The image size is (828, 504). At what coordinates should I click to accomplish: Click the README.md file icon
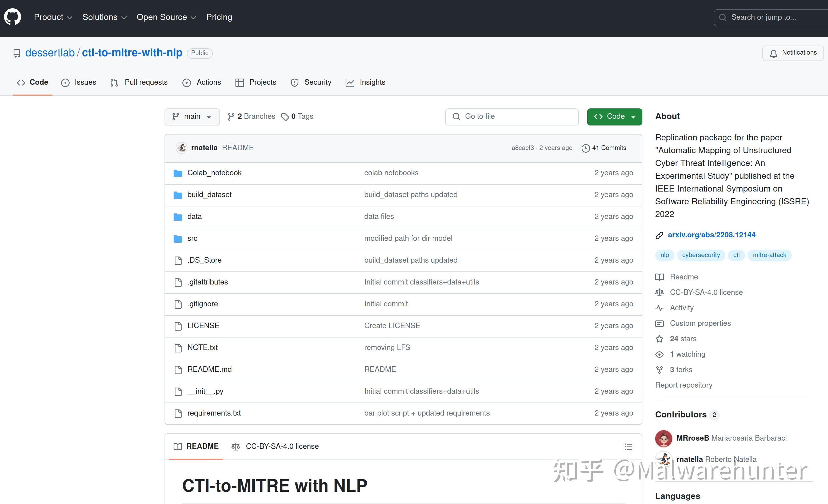178,369
